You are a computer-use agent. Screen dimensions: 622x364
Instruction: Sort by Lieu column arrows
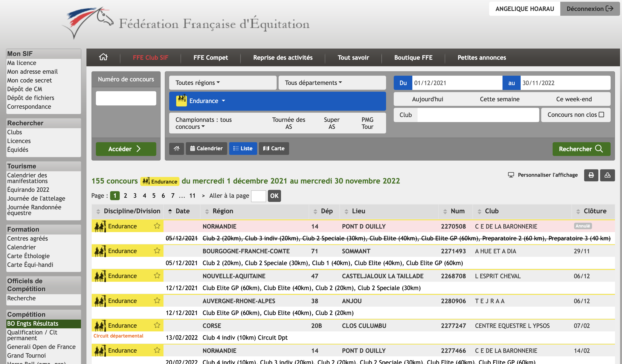346,211
